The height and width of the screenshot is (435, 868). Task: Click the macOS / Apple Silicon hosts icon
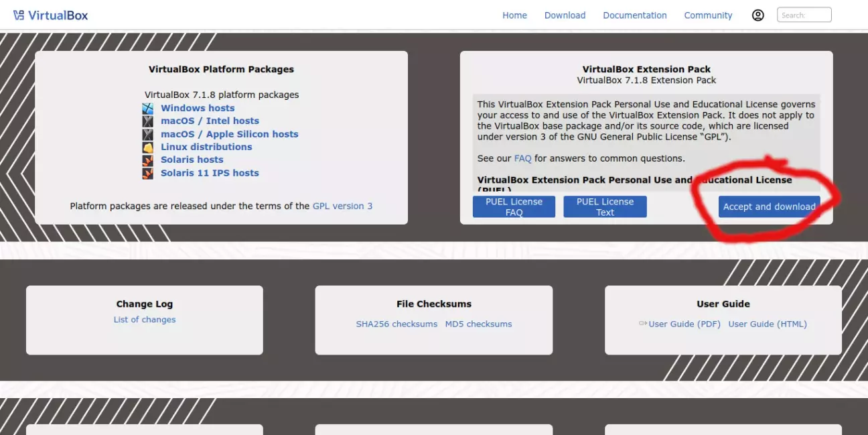[x=148, y=134]
